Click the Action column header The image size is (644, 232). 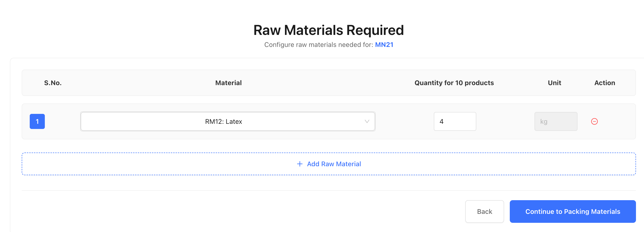(605, 83)
